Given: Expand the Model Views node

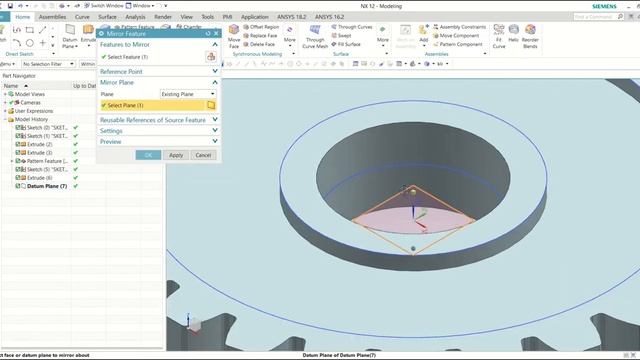Looking at the screenshot, I should [5, 94].
